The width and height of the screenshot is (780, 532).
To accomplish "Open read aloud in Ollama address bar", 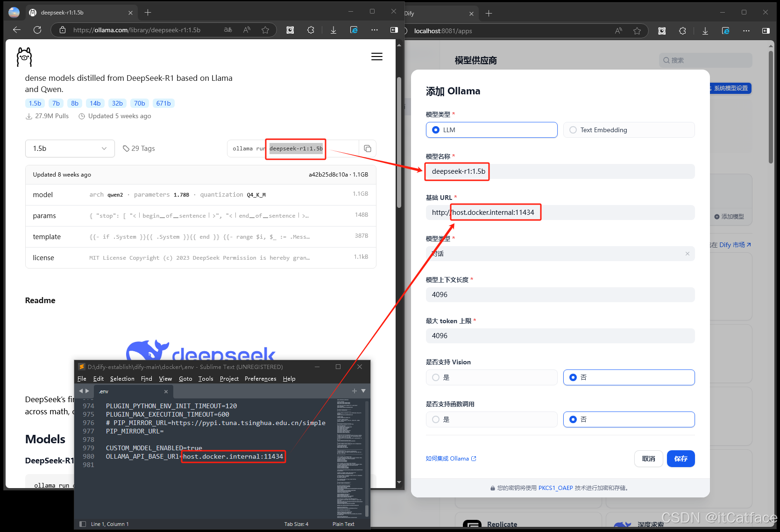I will [x=247, y=30].
